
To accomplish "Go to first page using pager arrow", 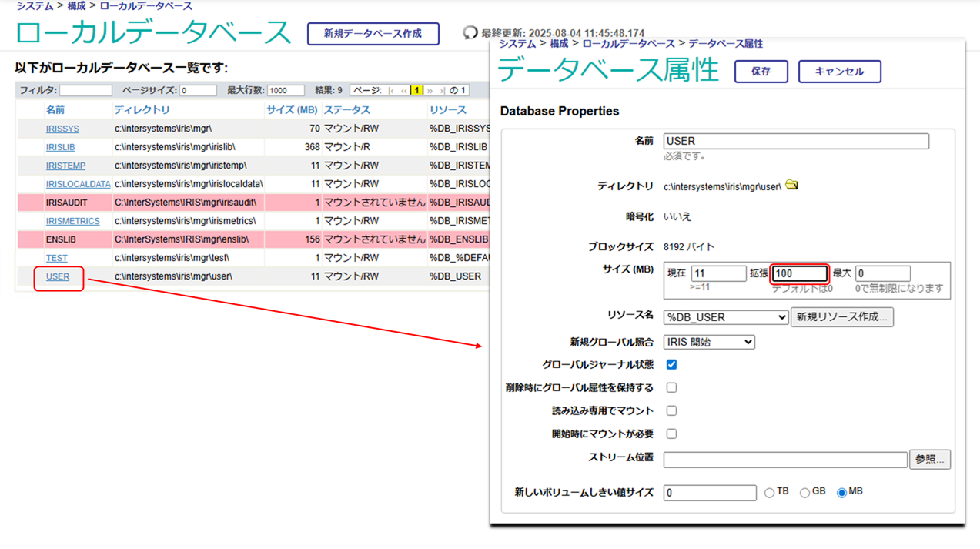I will (x=392, y=91).
